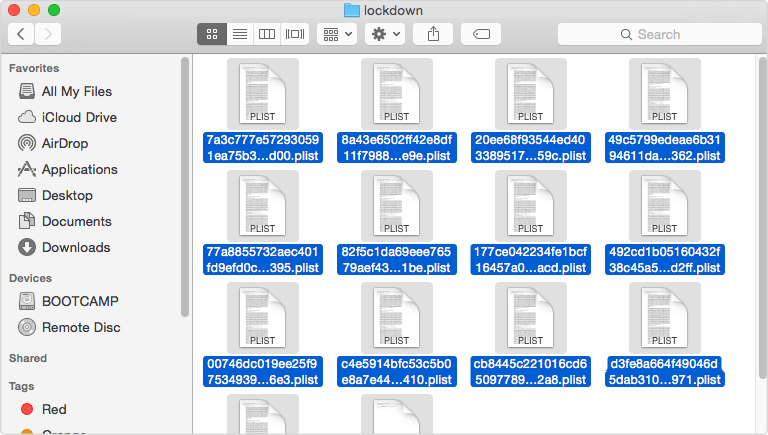Click file name 7a3c777e57293059 1ea75b3…d00.plist
The width and height of the screenshot is (768, 435).
[263, 147]
